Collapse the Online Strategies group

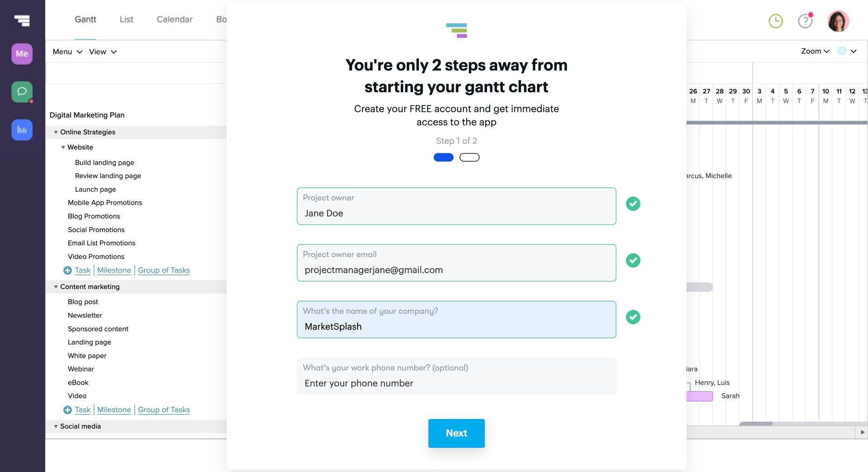click(56, 132)
